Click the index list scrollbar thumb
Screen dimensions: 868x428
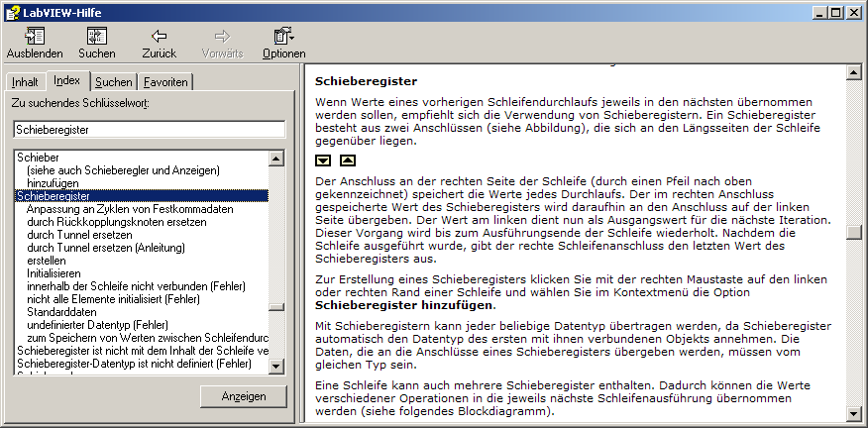[x=276, y=307]
